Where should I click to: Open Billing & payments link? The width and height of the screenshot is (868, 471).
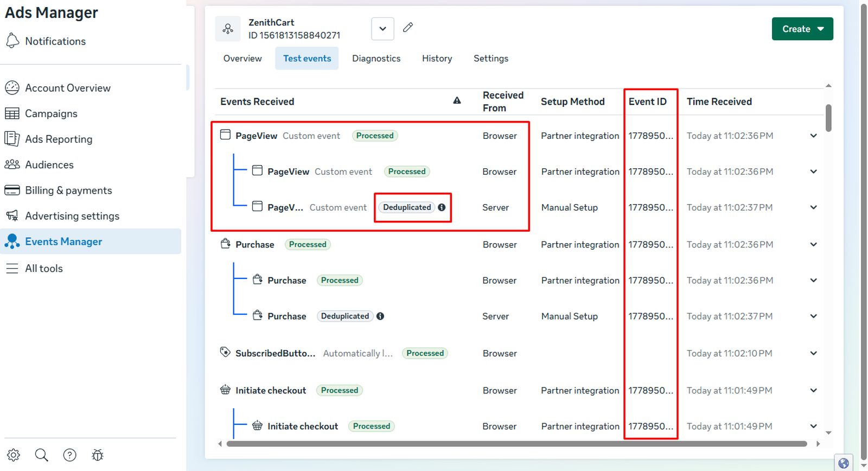pos(68,190)
